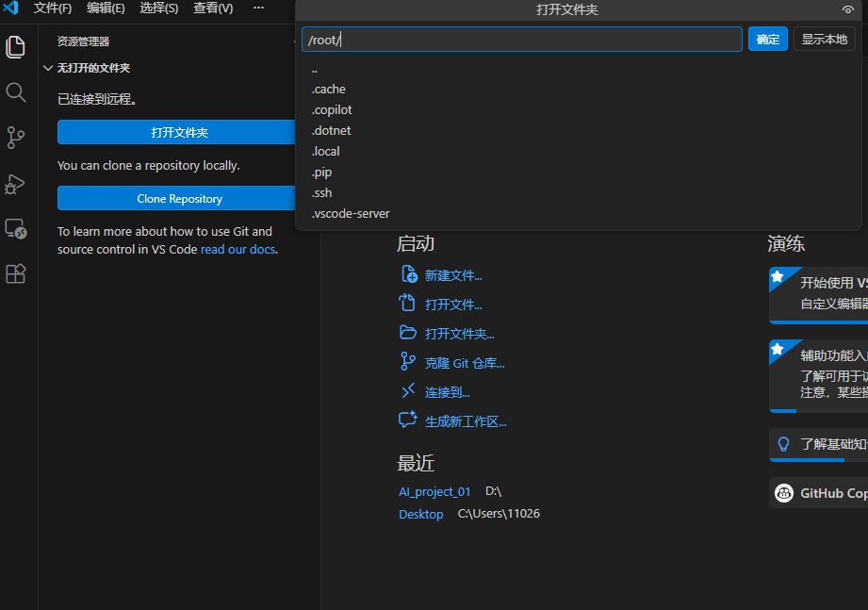Toggle hidden files eye icon in dialog
This screenshot has height=610, width=868.
pyautogui.click(x=847, y=9)
